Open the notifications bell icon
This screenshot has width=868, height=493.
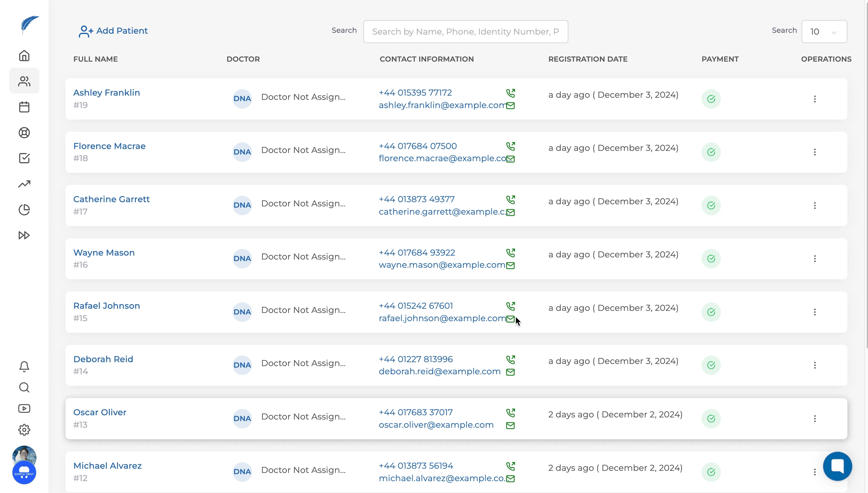24,366
